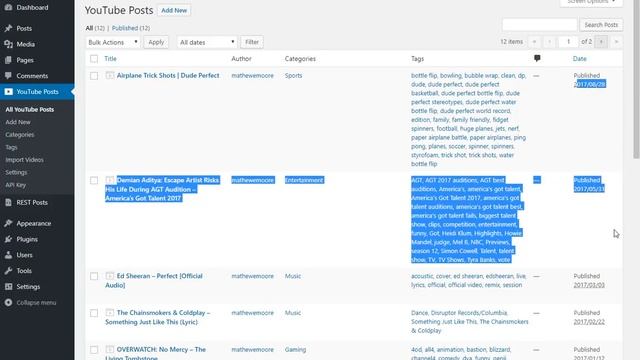Open Add New in YouTube Posts submenu
The width and height of the screenshot is (640, 360).
(x=18, y=122)
